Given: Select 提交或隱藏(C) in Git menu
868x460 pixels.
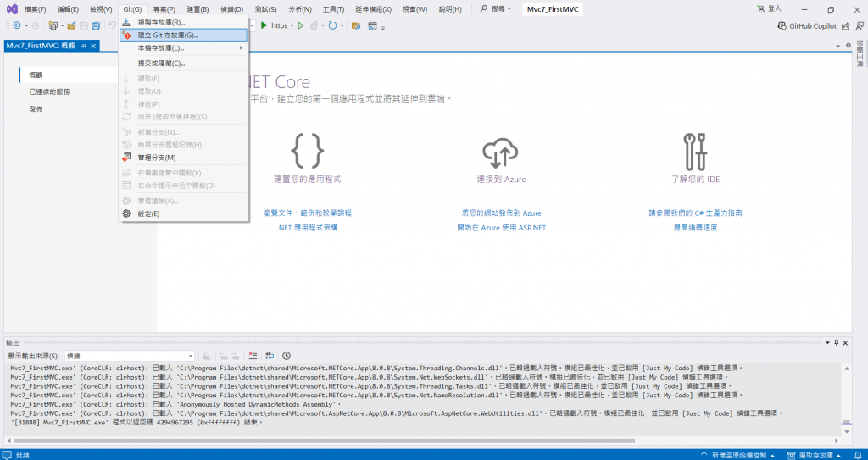Looking at the screenshot, I should tap(183, 63).
